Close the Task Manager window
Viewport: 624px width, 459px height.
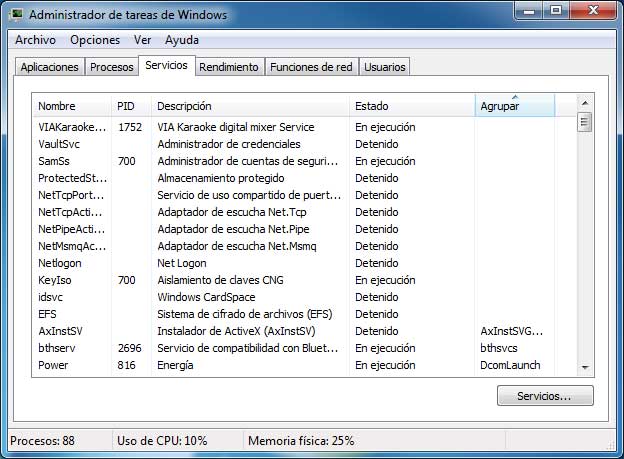594,11
